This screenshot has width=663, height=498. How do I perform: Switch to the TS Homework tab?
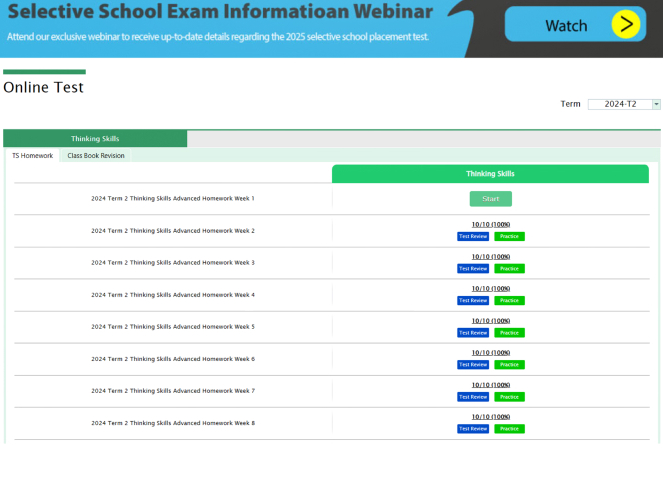[x=33, y=156]
